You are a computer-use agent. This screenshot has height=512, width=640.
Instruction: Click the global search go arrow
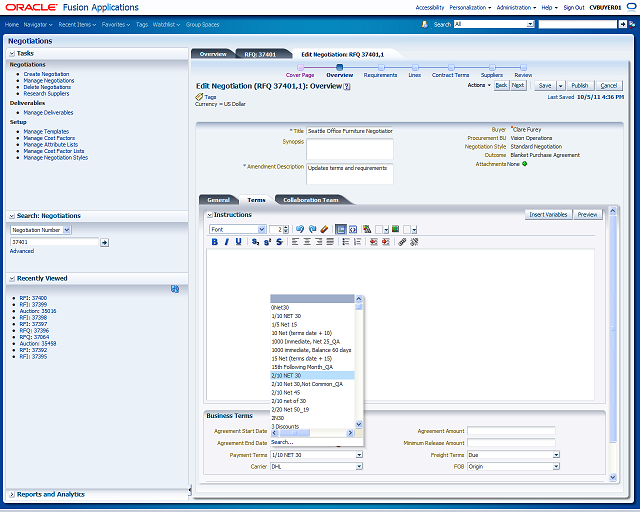coord(622,24)
